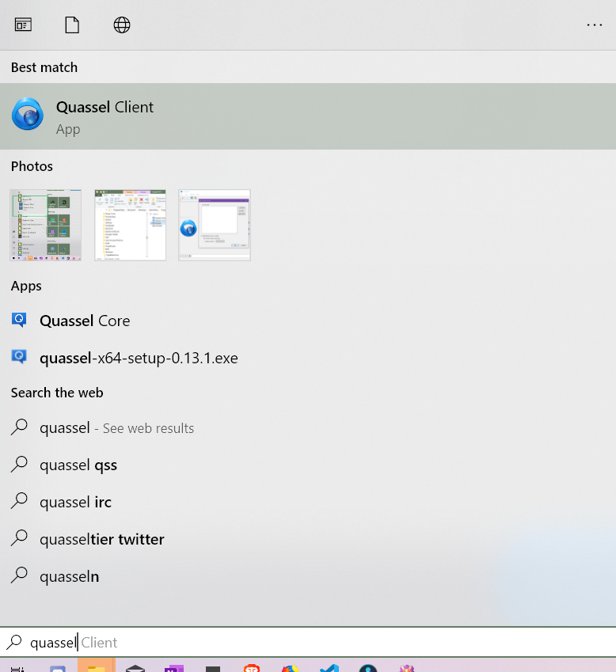Click search icon beside 'quassel qss'

[x=19, y=465]
